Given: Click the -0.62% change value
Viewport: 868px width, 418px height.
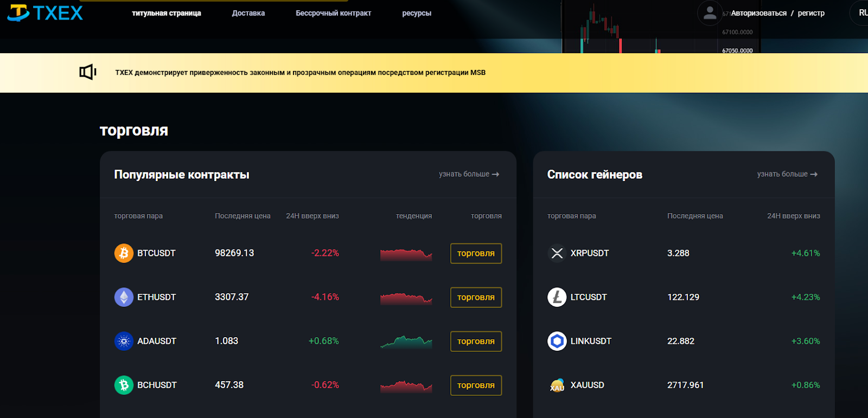Looking at the screenshot, I should [x=325, y=385].
